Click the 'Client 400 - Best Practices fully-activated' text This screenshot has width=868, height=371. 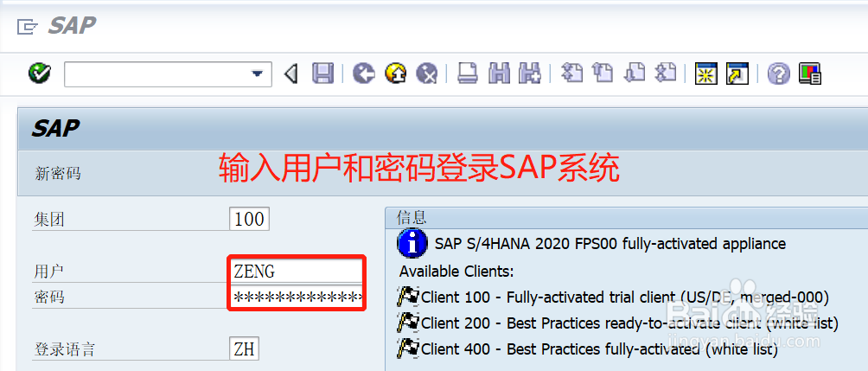(x=599, y=349)
